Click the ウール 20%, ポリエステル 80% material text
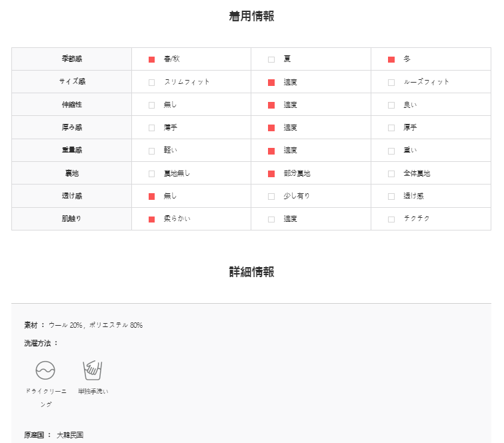Viewport: 504px width, 443px height. 95,325
